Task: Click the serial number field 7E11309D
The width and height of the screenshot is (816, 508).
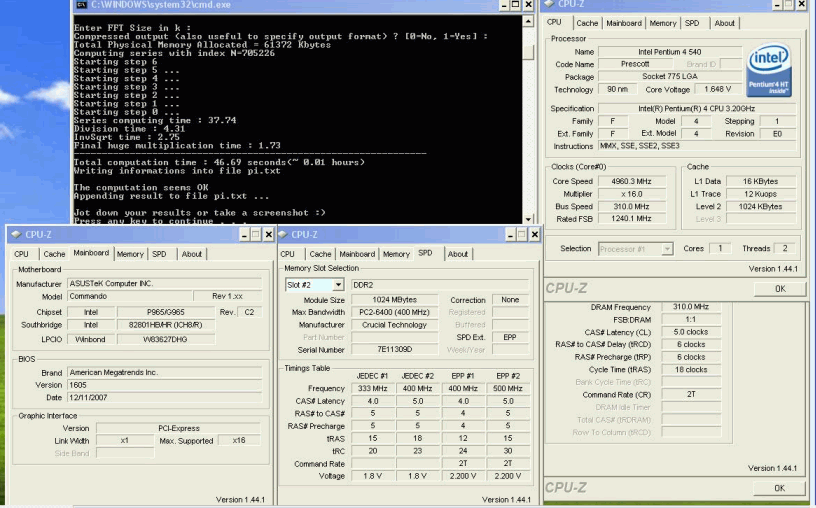Action: click(x=394, y=350)
